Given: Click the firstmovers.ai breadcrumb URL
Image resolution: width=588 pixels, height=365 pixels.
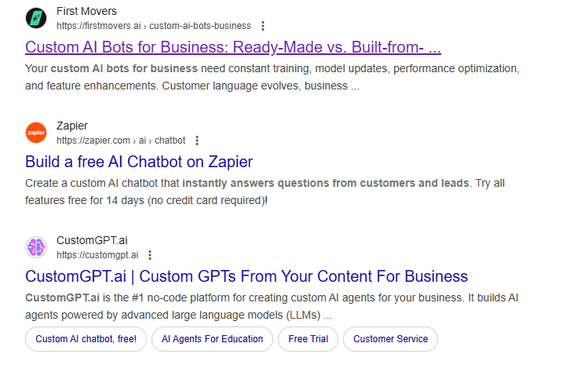Looking at the screenshot, I should (x=154, y=26).
